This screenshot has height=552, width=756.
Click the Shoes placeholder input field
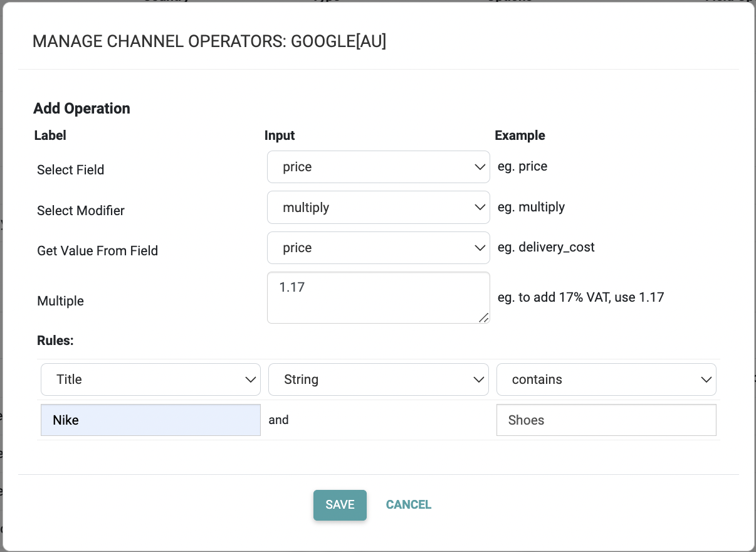pos(606,420)
